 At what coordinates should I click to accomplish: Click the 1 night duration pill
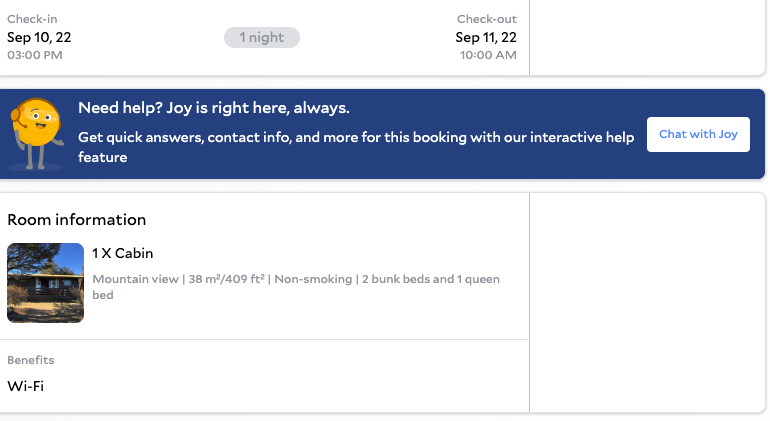[261, 37]
